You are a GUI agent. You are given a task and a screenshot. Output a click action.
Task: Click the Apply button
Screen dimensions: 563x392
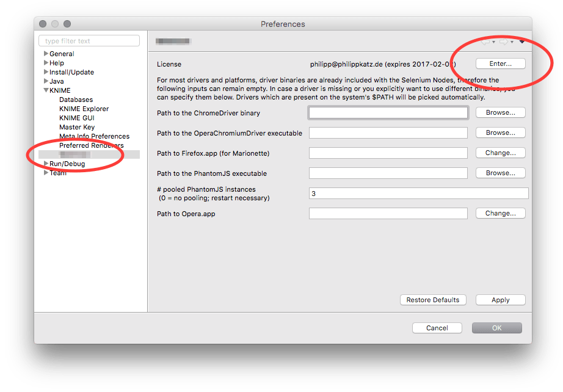click(x=501, y=300)
